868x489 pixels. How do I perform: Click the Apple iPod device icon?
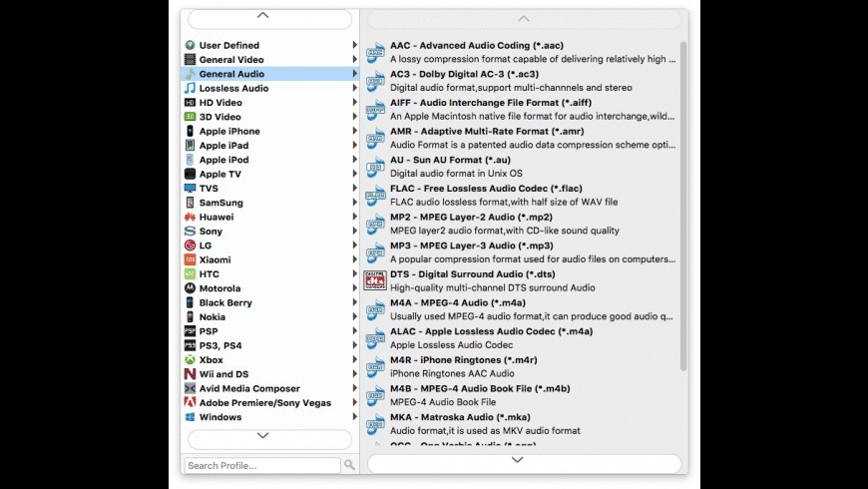[x=190, y=160]
